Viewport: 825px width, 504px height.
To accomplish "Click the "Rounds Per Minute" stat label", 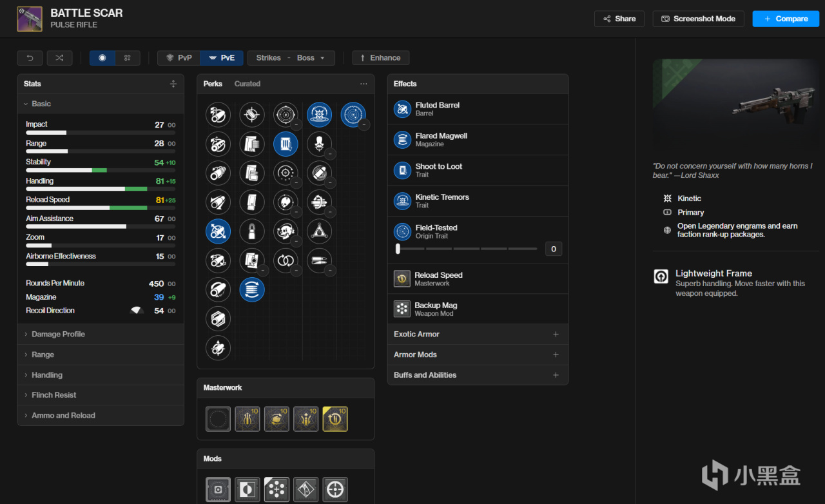I will coord(55,283).
